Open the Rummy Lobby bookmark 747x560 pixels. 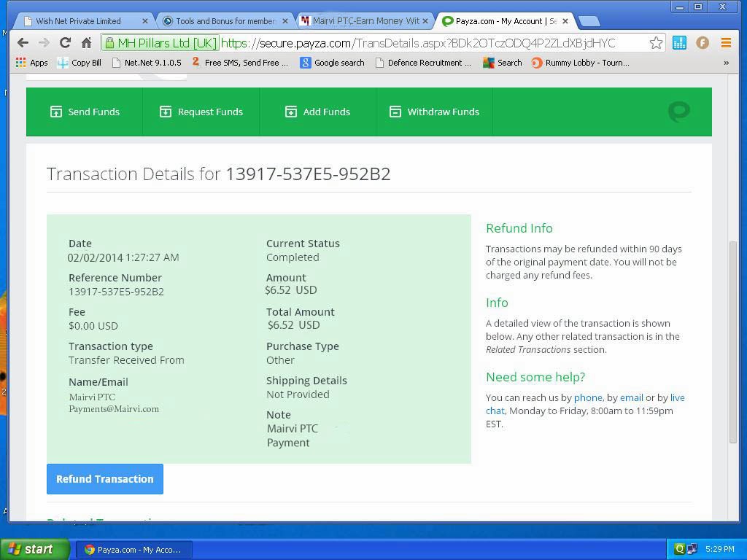tap(580, 63)
